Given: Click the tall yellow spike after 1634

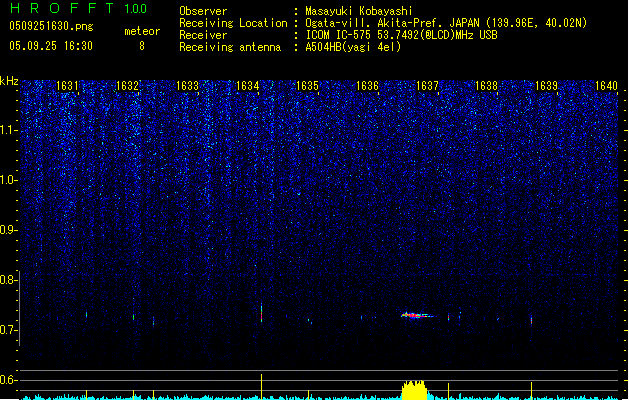Looking at the screenshot, I should click(262, 387).
